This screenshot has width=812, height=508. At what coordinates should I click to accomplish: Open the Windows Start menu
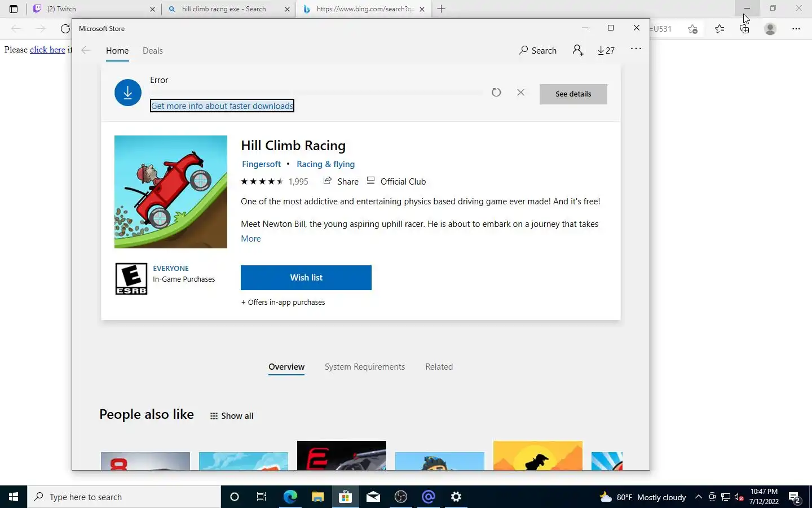click(14, 497)
